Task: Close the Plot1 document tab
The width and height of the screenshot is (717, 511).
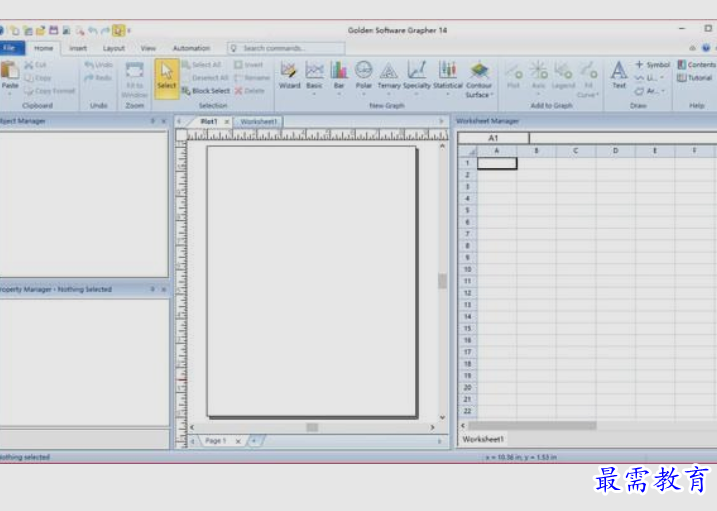Action: [x=227, y=122]
